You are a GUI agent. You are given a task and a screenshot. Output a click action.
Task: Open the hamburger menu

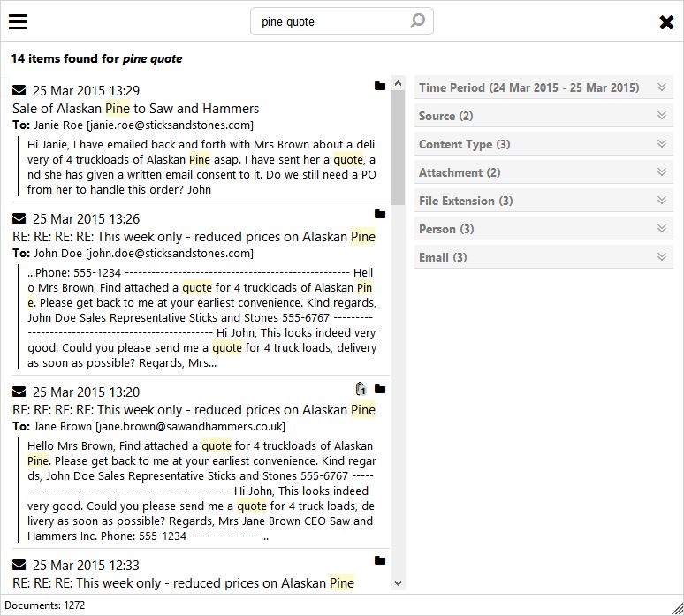(x=18, y=21)
